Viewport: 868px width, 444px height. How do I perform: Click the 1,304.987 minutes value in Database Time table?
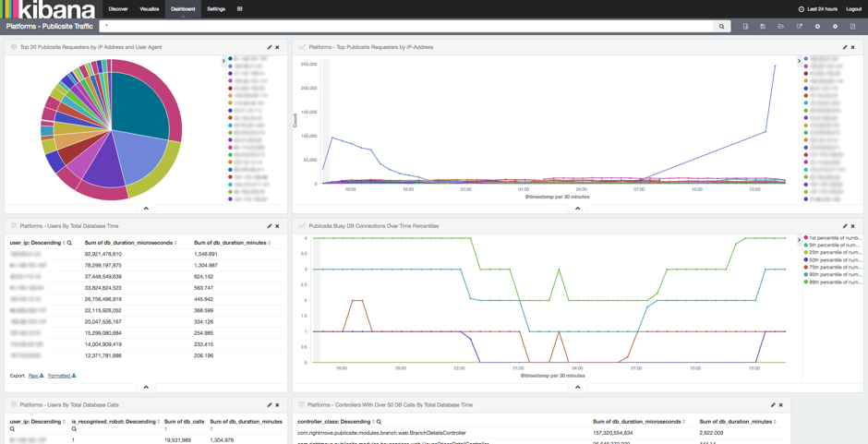point(206,265)
